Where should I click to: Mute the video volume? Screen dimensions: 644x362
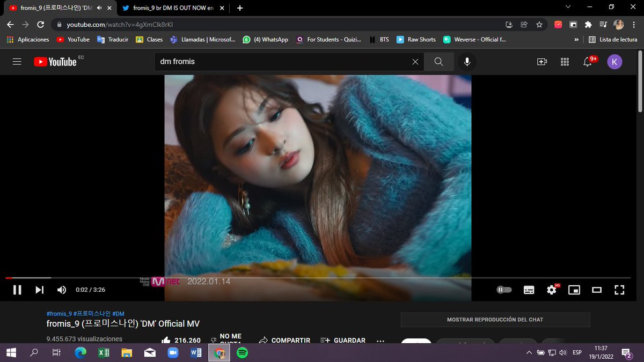coord(62,290)
